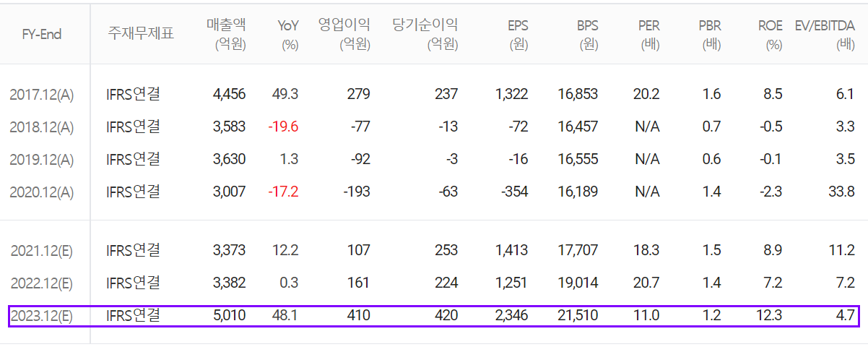Click the 3,373 revenue value
The image size is (868, 347).
230,250
